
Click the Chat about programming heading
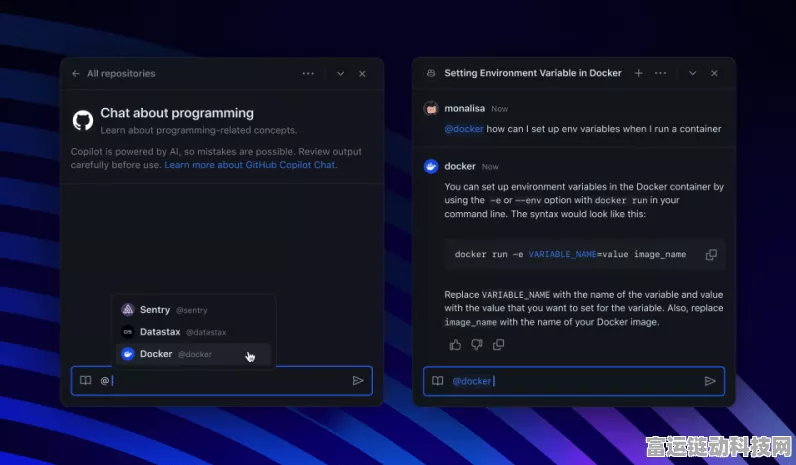(177, 113)
